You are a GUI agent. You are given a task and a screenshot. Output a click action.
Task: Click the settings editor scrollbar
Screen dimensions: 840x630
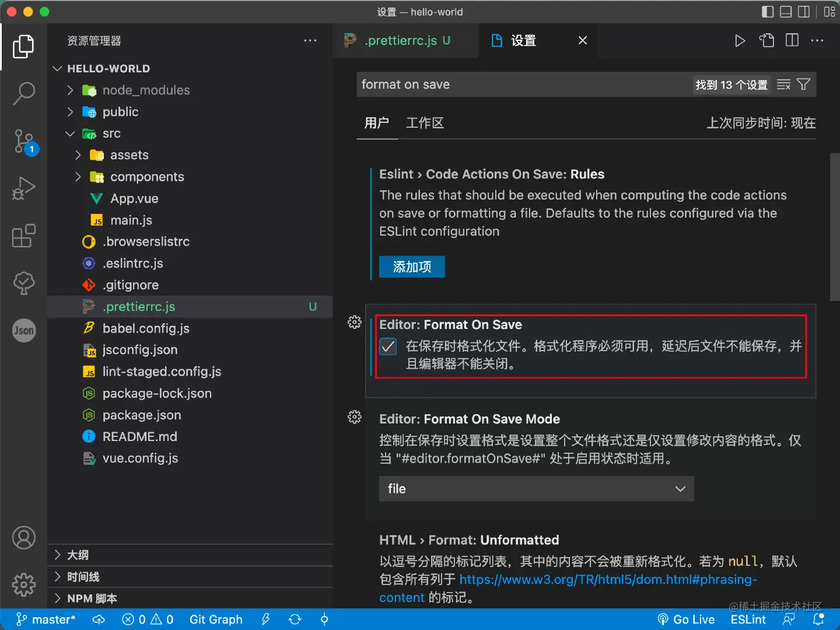point(835,228)
